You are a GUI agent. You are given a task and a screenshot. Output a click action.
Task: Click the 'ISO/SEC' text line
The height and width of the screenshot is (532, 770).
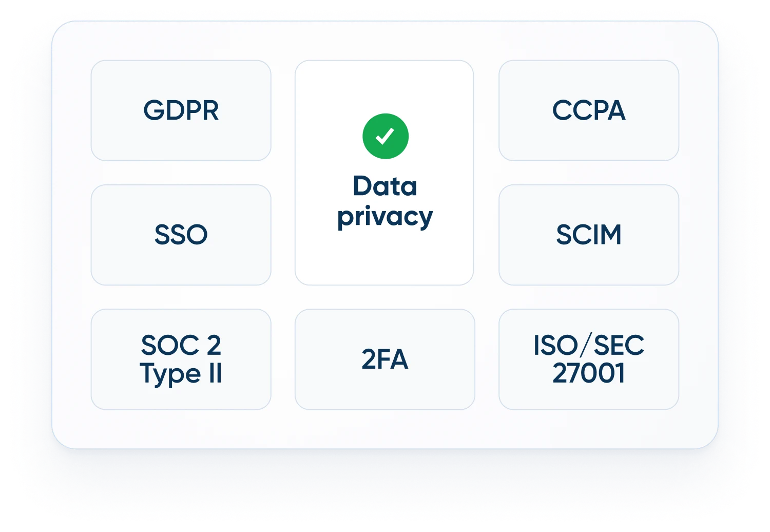pyautogui.click(x=589, y=345)
